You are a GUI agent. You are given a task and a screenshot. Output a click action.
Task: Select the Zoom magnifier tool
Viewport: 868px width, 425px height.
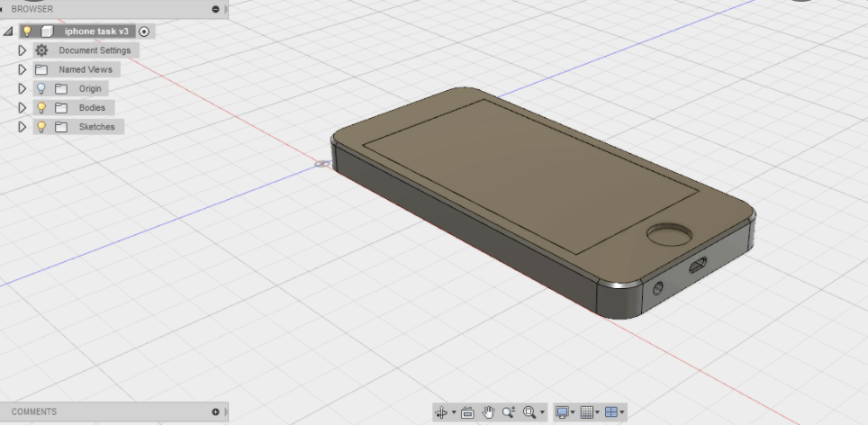coord(509,412)
